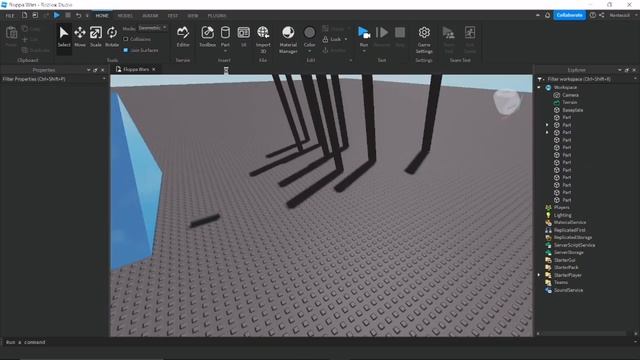This screenshot has width=640, height=360.
Task: Click the New file icon
Action: [x=24, y=15]
